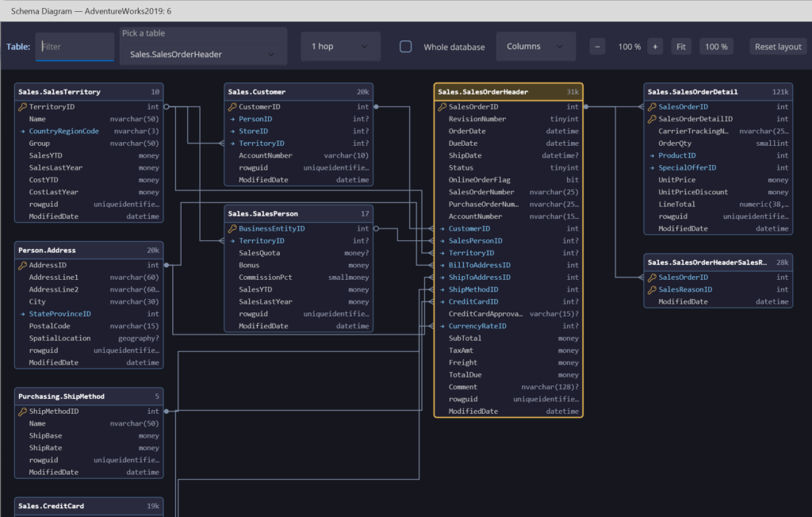
Task: Click the foreign key arrow next to SpecialOfferID
Action: click(652, 168)
